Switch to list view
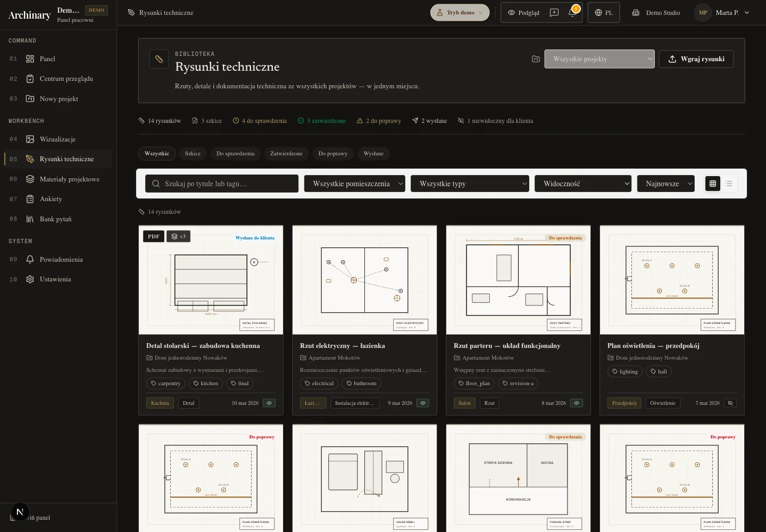The width and height of the screenshot is (766, 532). tap(729, 184)
